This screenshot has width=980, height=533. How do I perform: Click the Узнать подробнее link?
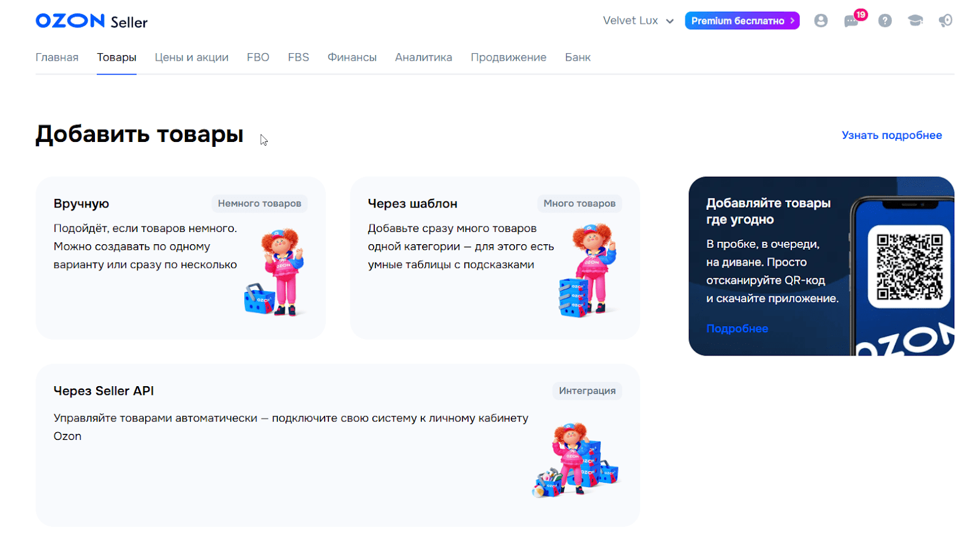coord(891,135)
